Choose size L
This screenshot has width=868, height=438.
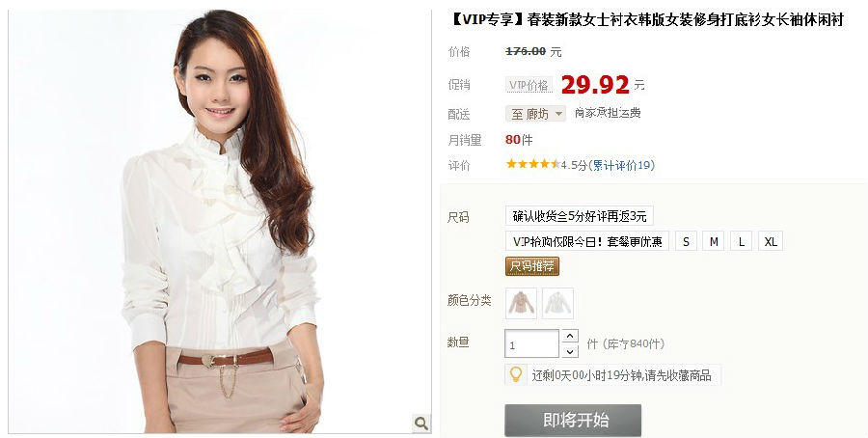pyautogui.click(x=742, y=241)
